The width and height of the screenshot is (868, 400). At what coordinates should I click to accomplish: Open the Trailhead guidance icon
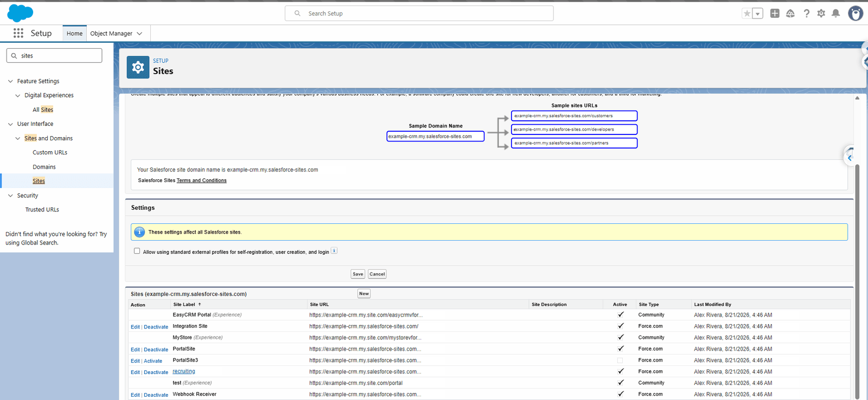(790, 14)
